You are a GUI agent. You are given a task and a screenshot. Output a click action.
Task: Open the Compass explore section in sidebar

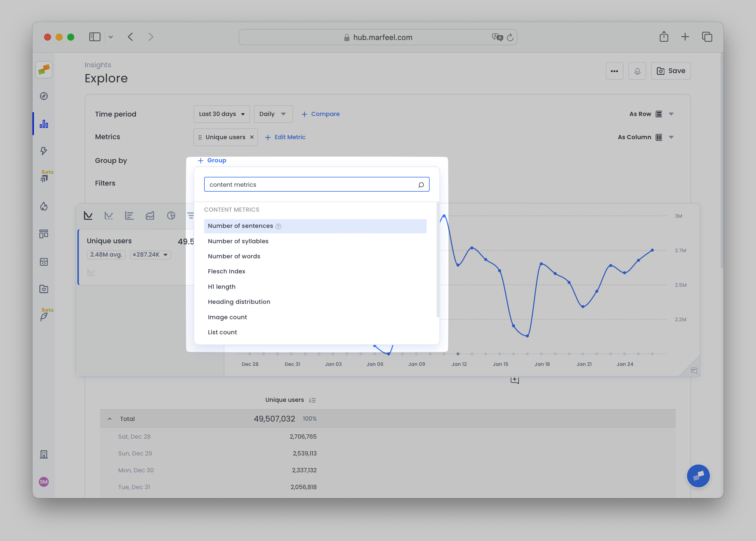44,96
